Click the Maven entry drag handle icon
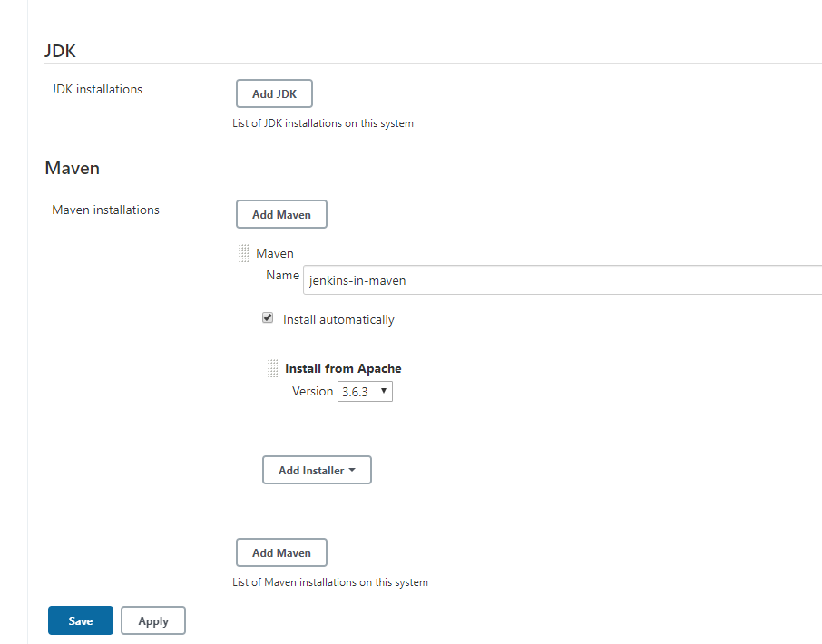 (244, 253)
